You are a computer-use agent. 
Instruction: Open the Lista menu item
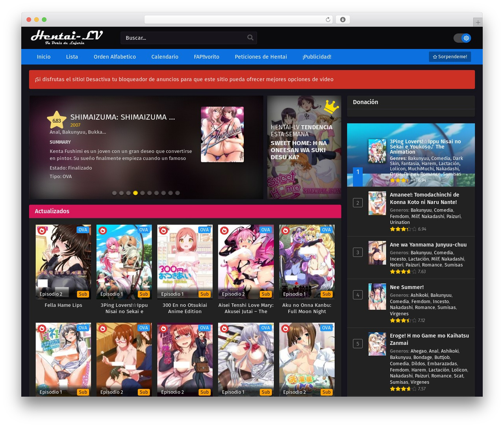[72, 57]
